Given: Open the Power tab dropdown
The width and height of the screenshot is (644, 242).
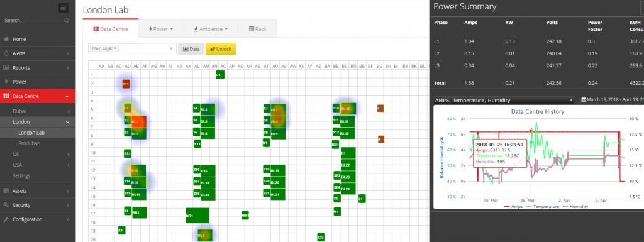Looking at the screenshot, I should [x=160, y=29].
